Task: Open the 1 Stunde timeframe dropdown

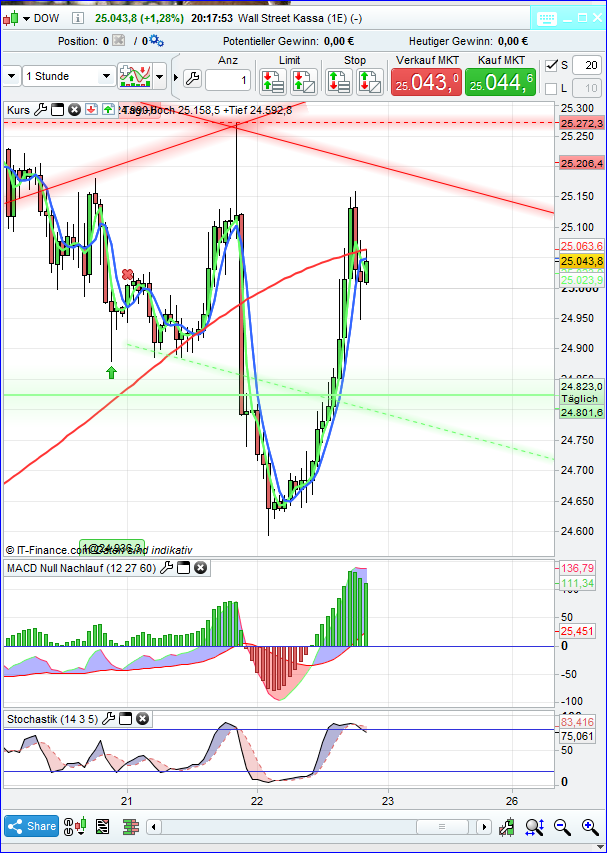Action: pyautogui.click(x=69, y=76)
